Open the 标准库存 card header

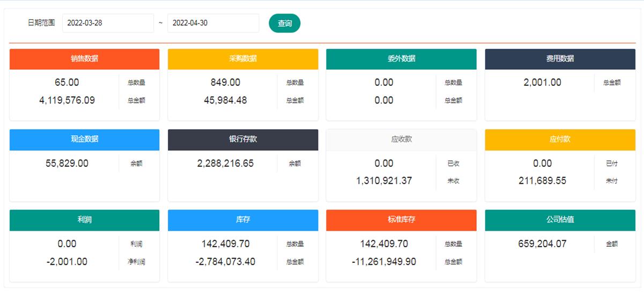(401, 220)
